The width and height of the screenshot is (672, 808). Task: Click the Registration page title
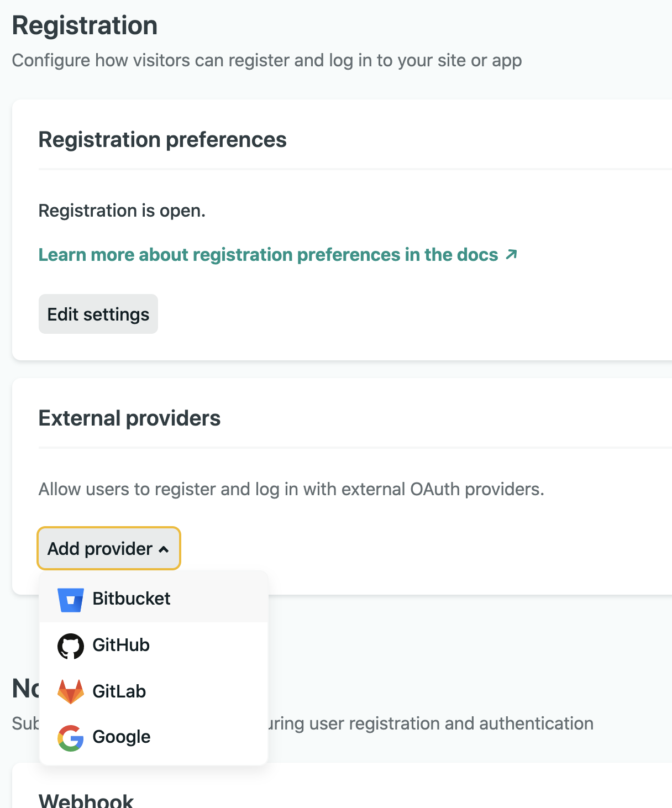point(85,25)
